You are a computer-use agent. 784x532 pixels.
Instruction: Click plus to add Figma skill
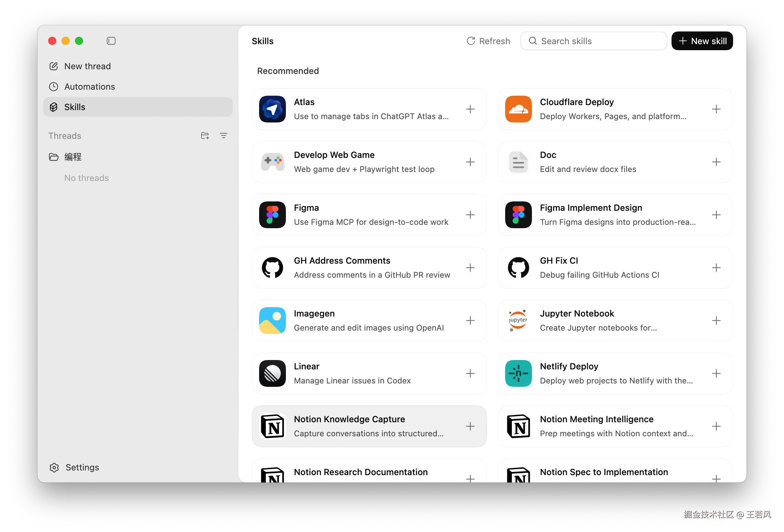470,215
